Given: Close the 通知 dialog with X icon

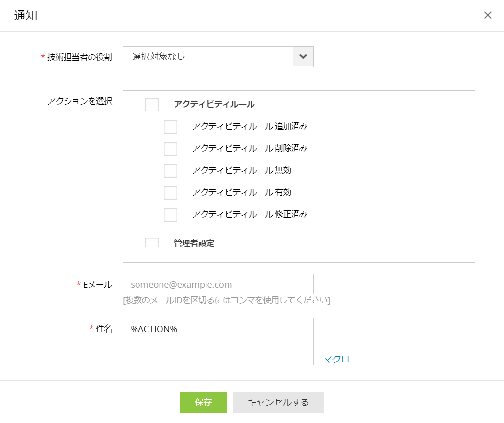Looking at the screenshot, I should 488,15.
